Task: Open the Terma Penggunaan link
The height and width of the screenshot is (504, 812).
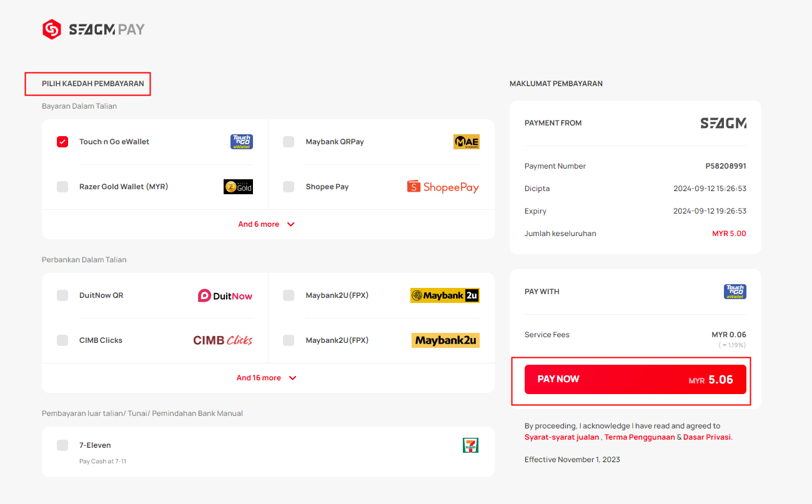Action: 640,437
